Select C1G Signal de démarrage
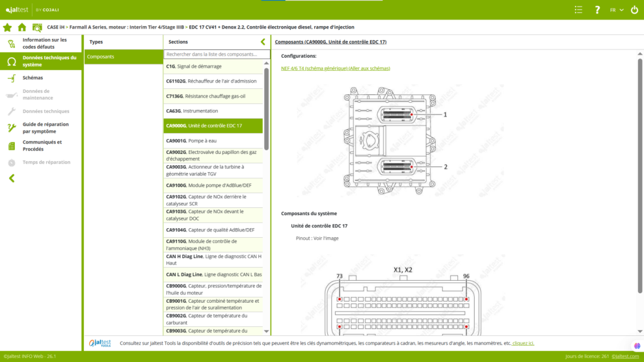Image resolution: width=644 pixels, height=362 pixels. (213, 66)
